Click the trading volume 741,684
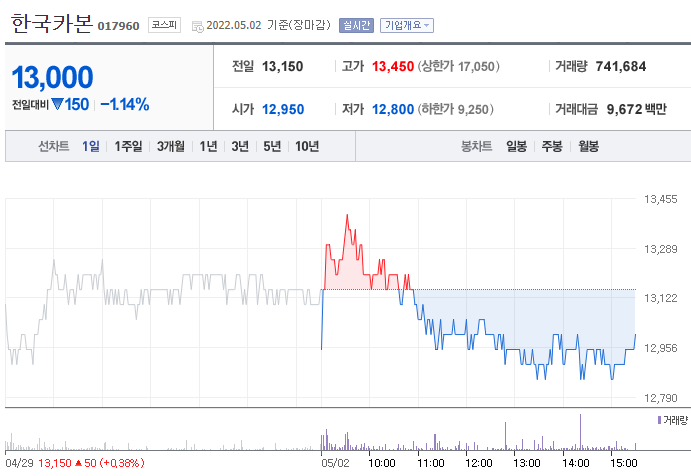The image size is (691, 476). 620,67
